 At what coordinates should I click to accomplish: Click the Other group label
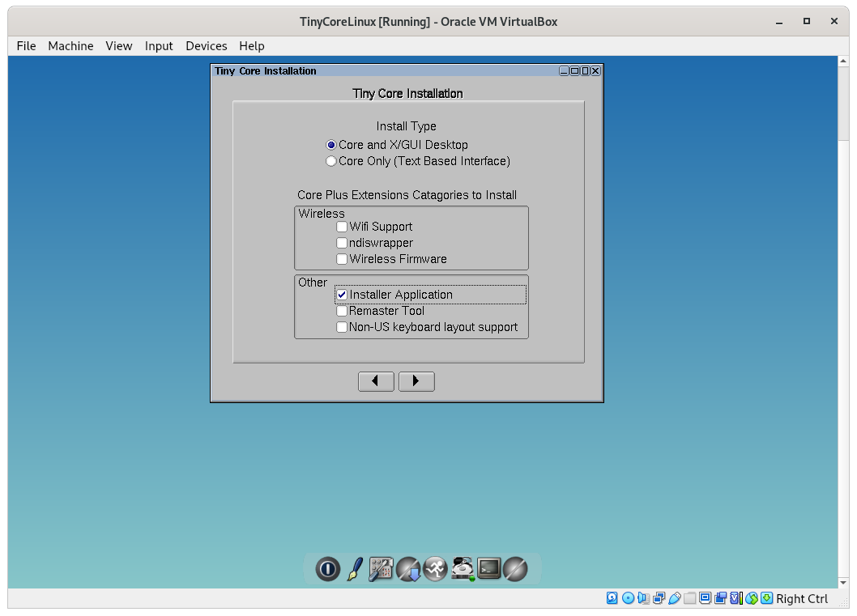point(312,283)
